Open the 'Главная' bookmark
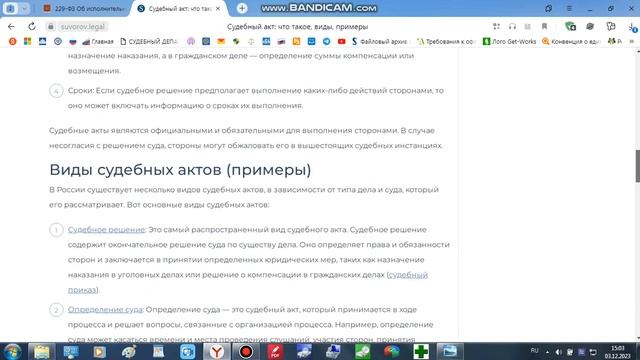 point(98,41)
